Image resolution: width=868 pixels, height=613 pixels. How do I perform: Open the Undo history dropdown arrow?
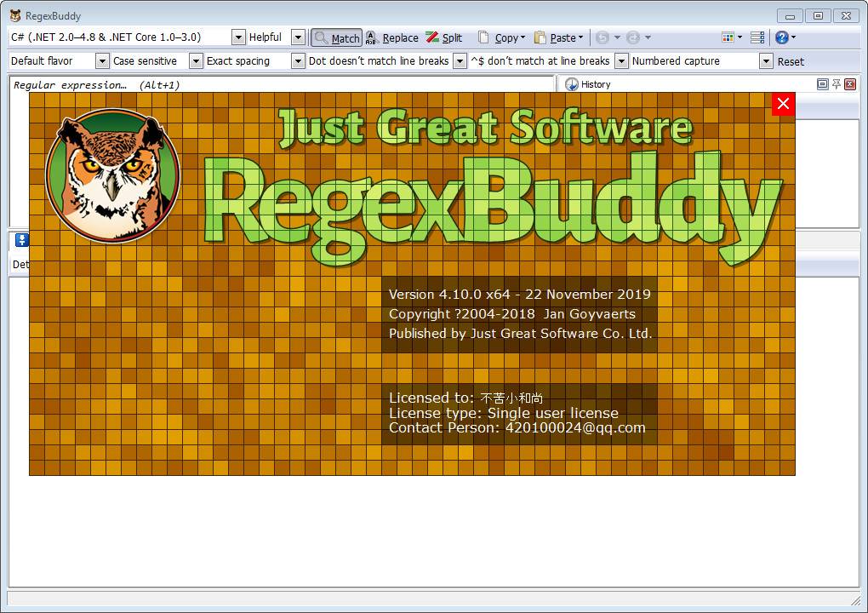click(617, 37)
